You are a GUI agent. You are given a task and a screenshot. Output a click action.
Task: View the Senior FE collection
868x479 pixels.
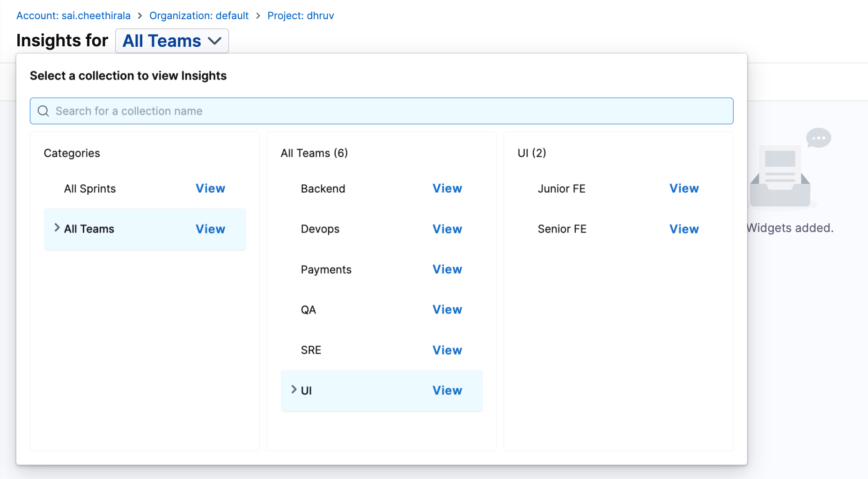[x=684, y=229]
